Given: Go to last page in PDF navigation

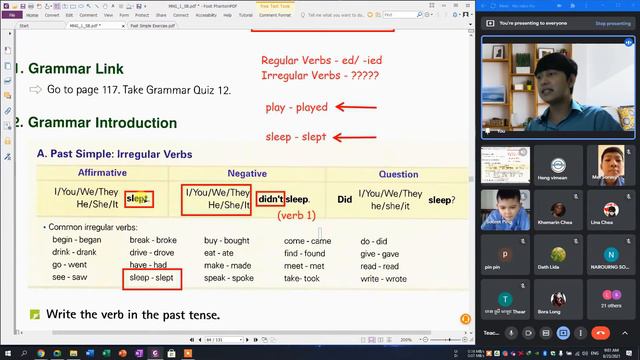Looking at the screenshot, I should click(256, 340).
